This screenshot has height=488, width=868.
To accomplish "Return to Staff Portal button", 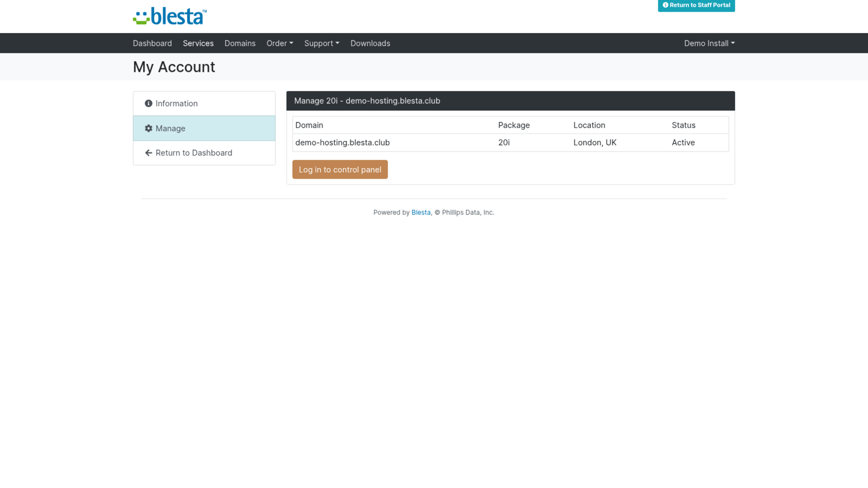I will coord(696,5).
